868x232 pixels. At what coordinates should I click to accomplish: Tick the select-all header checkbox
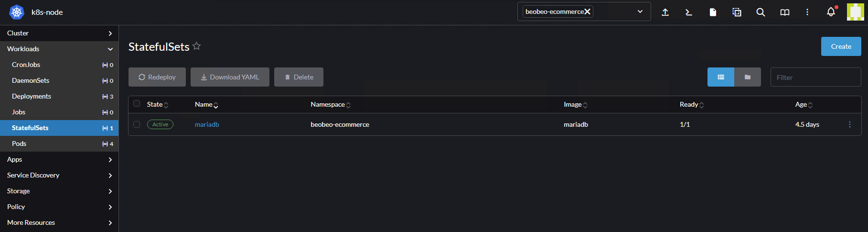coord(137,103)
